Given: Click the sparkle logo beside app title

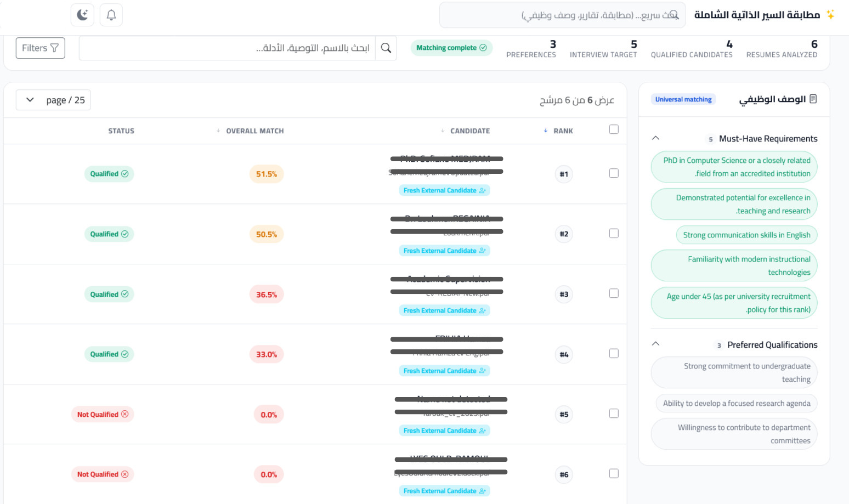Looking at the screenshot, I should click(830, 15).
